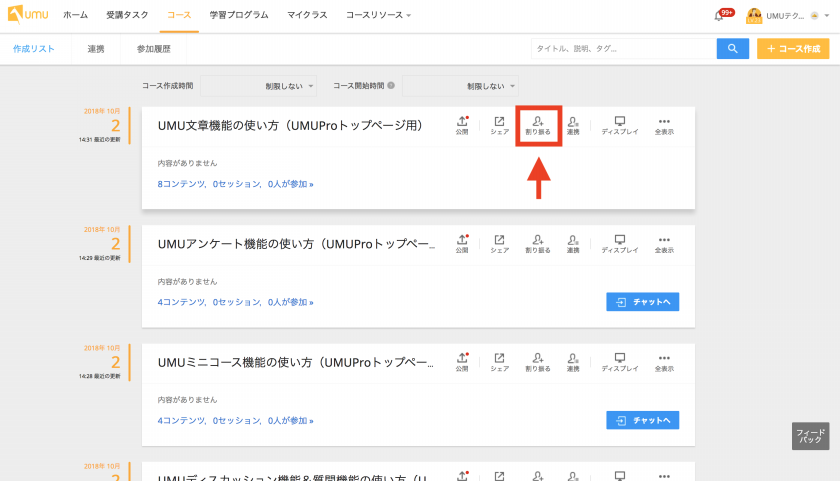
Task: Open display mode for UMUミニコース機能 course
Action: (620, 362)
